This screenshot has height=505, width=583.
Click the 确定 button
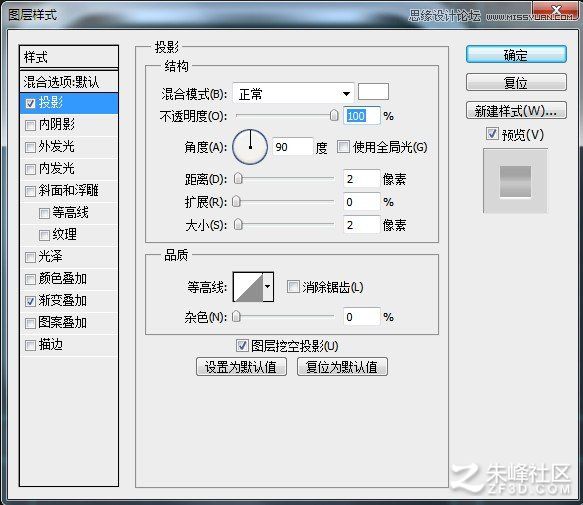[516, 55]
